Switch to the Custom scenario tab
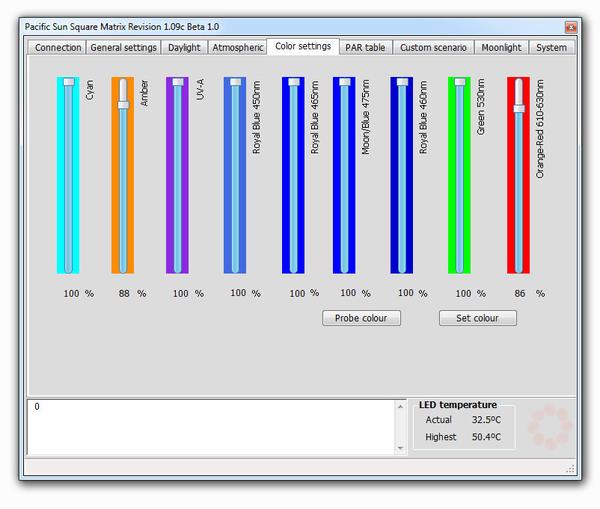The height and width of the screenshot is (509, 600). (x=434, y=47)
